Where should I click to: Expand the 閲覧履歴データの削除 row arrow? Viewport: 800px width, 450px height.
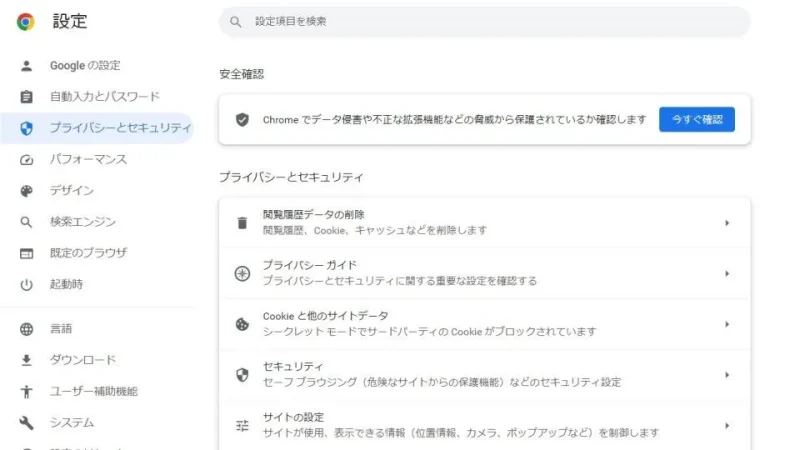pyautogui.click(x=727, y=223)
